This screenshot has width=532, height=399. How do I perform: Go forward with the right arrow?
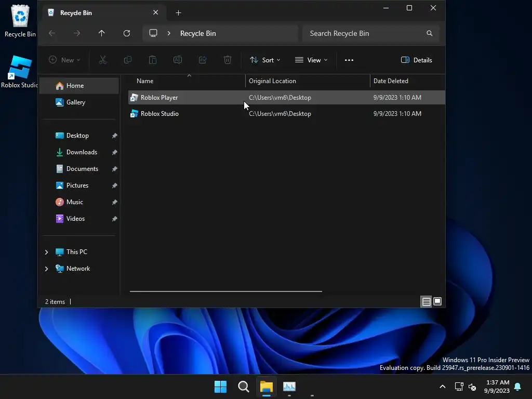(77, 33)
